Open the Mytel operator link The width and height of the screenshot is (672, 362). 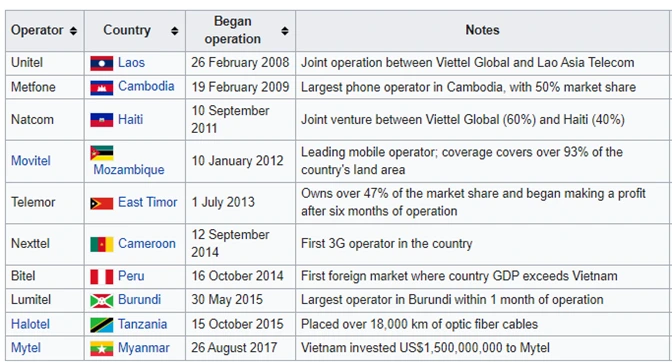tap(26, 348)
